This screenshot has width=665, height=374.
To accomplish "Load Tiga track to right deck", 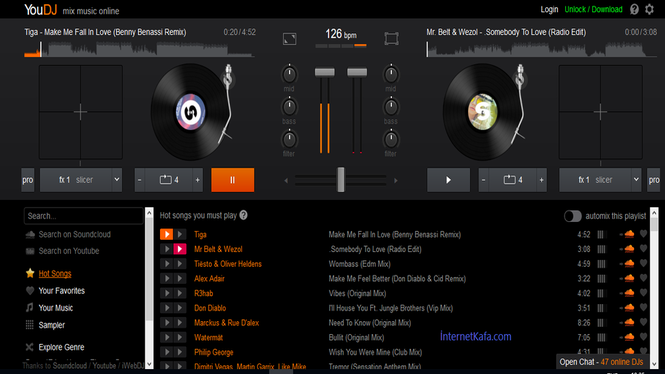I will (x=180, y=234).
